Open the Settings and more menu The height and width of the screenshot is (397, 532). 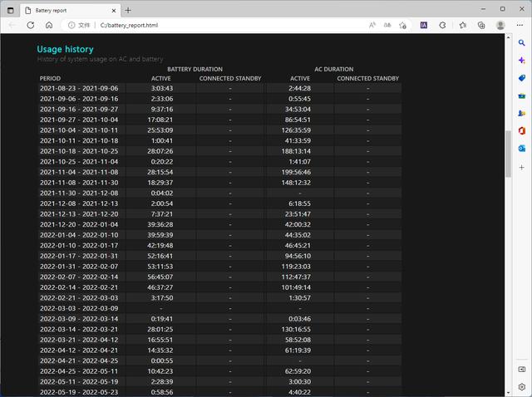tap(520, 26)
